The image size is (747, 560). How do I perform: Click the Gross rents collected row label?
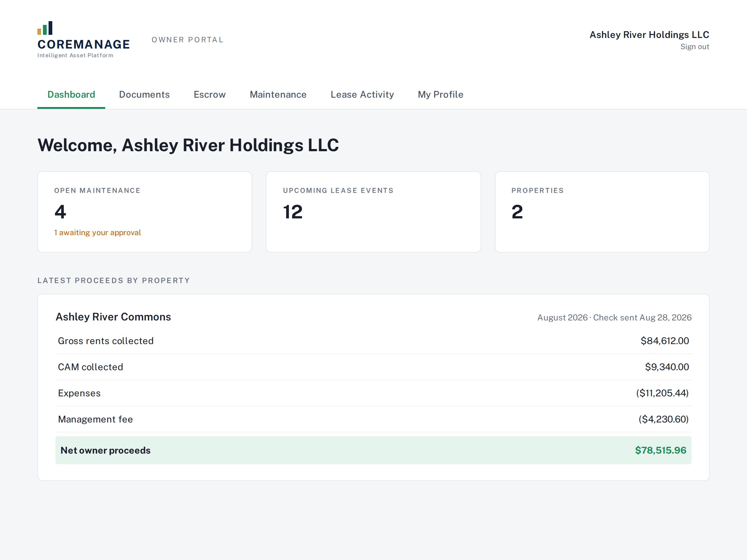[x=106, y=341]
